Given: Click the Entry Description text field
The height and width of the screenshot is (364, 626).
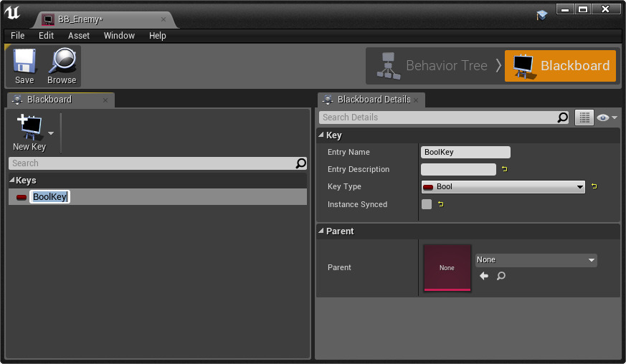Looking at the screenshot, I should (458, 170).
